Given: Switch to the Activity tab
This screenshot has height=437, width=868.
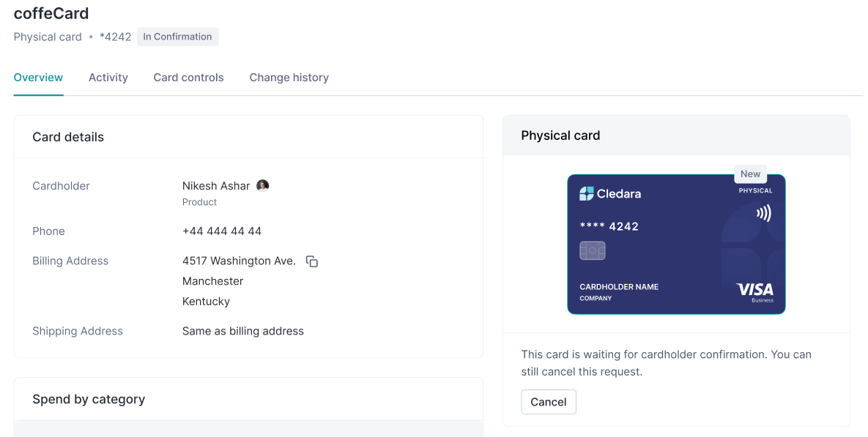Looking at the screenshot, I should pyautogui.click(x=108, y=78).
